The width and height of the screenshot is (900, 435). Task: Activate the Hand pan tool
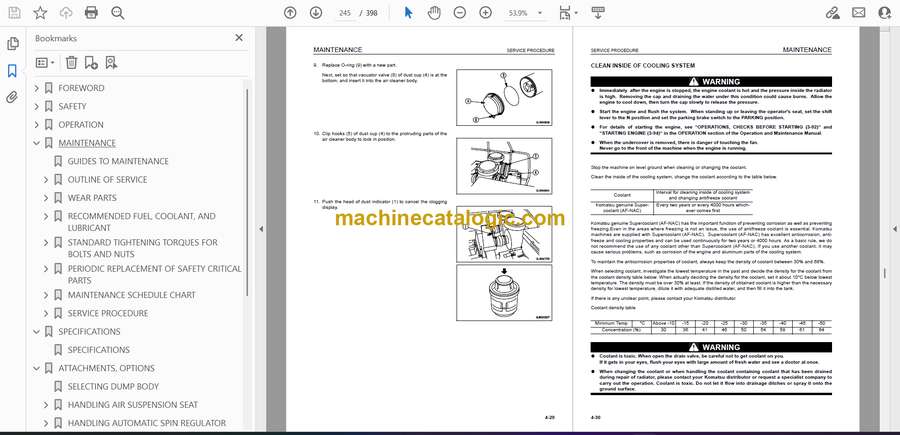(x=435, y=13)
